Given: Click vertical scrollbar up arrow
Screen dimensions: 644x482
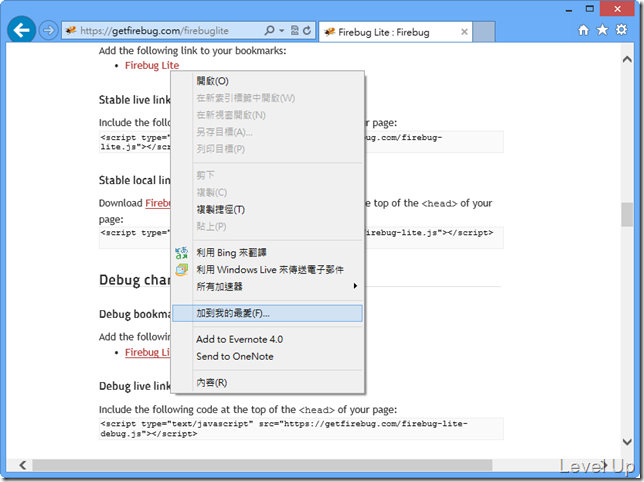Looking at the screenshot, I should click(x=627, y=59).
